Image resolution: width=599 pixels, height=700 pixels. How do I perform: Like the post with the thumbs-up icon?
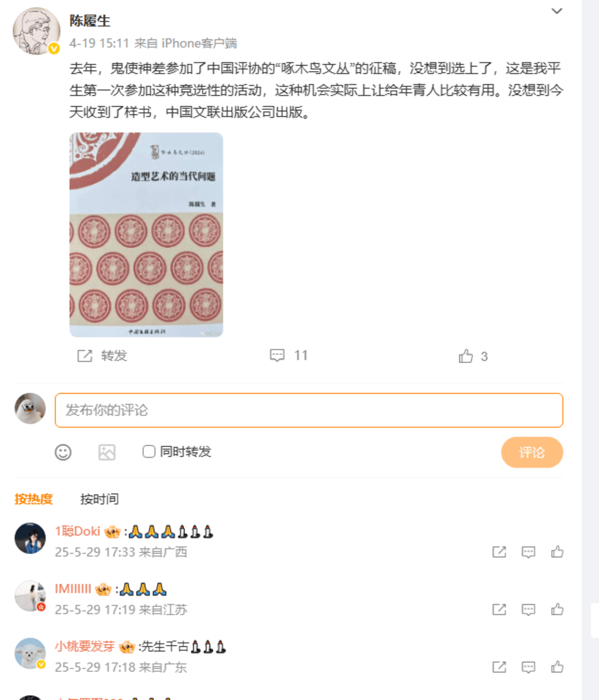pyautogui.click(x=466, y=356)
